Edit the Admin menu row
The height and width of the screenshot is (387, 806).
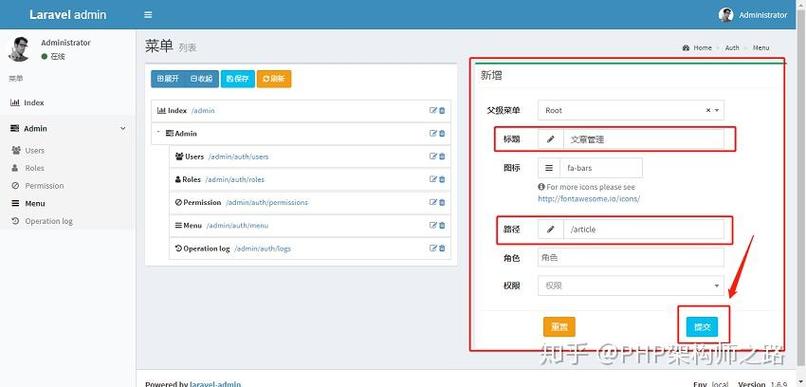click(433, 133)
